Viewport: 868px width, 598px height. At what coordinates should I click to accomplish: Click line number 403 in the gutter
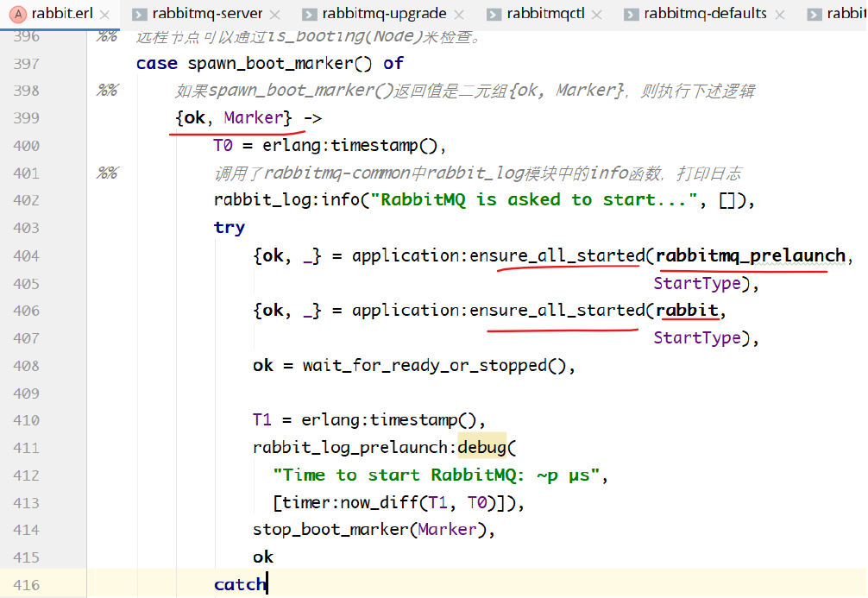point(26,228)
